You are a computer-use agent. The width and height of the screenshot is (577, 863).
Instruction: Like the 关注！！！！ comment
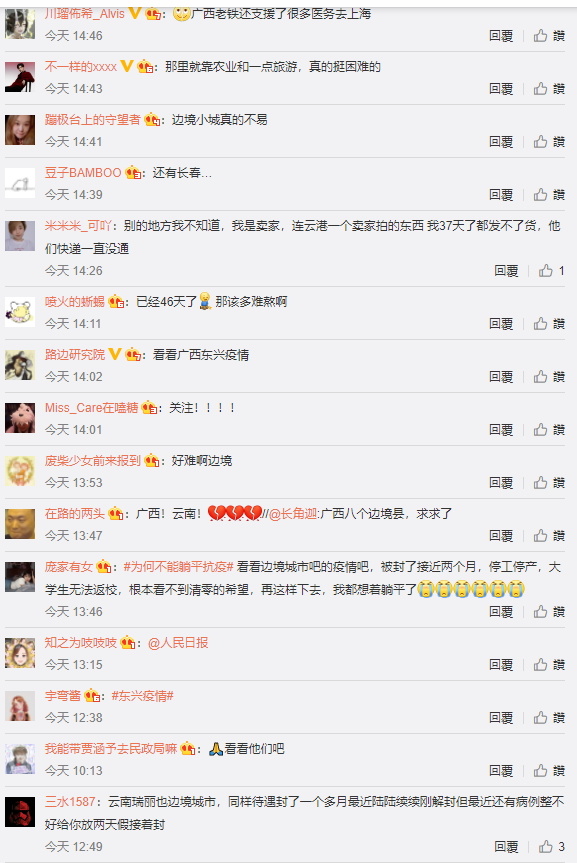coord(549,430)
